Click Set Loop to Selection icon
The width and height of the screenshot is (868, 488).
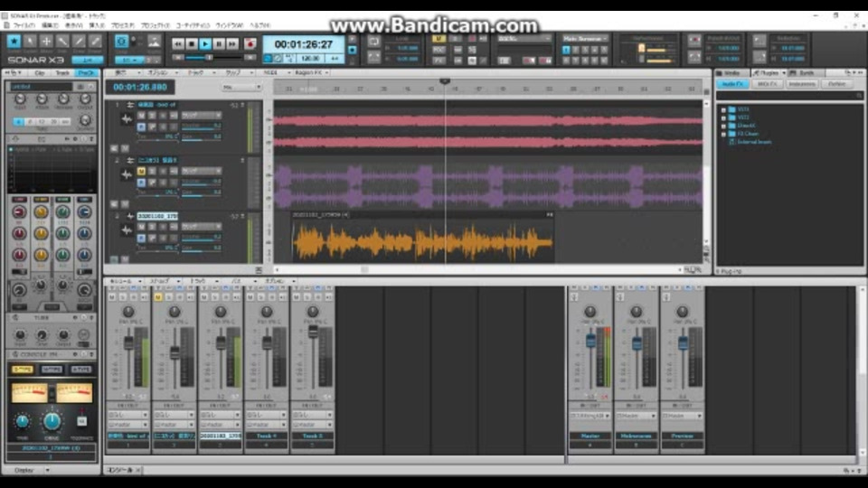point(373,56)
